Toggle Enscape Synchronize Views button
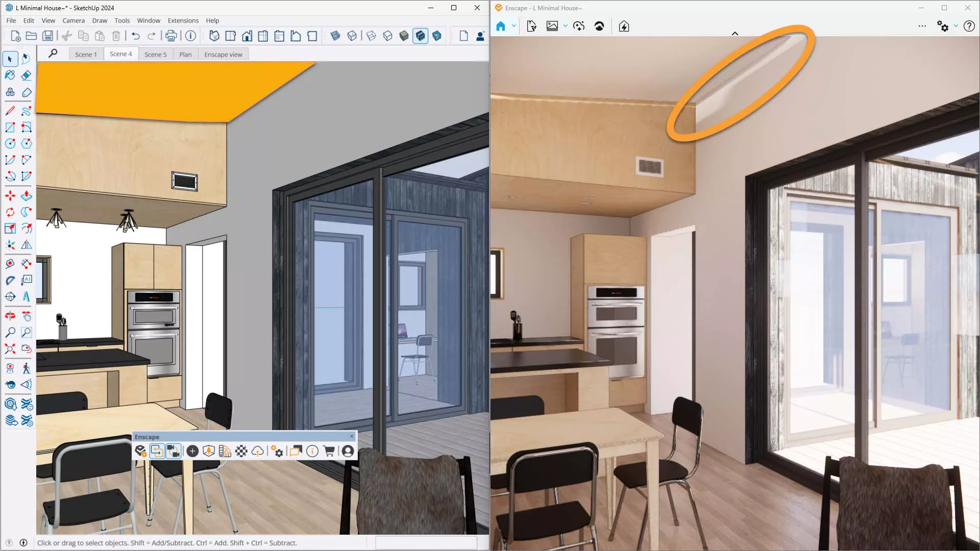Image resolution: width=980 pixels, height=551 pixels. pyautogui.click(x=174, y=451)
